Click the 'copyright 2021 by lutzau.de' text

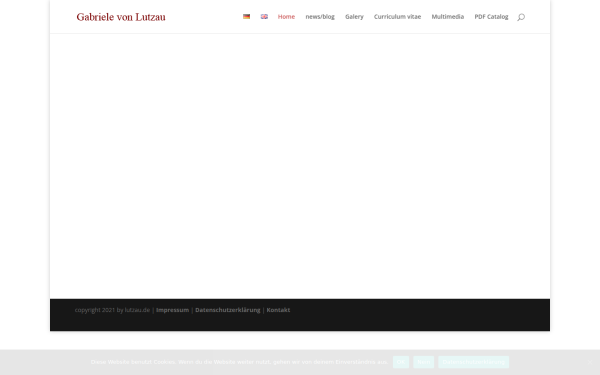pos(112,310)
